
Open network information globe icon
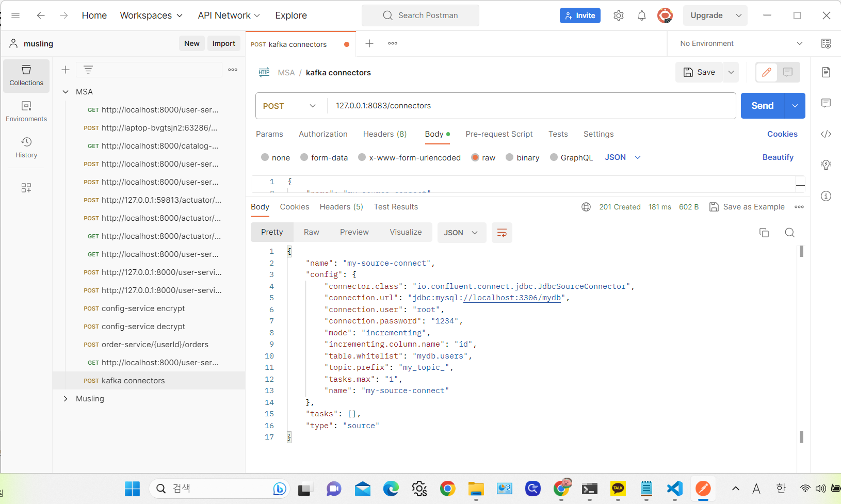[586, 207]
